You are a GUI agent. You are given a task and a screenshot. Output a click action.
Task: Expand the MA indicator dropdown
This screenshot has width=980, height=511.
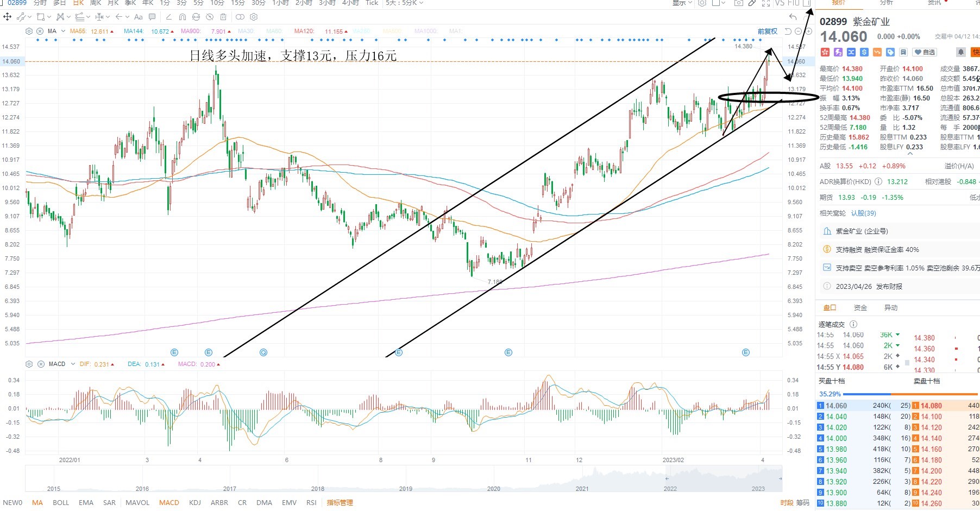click(x=64, y=31)
